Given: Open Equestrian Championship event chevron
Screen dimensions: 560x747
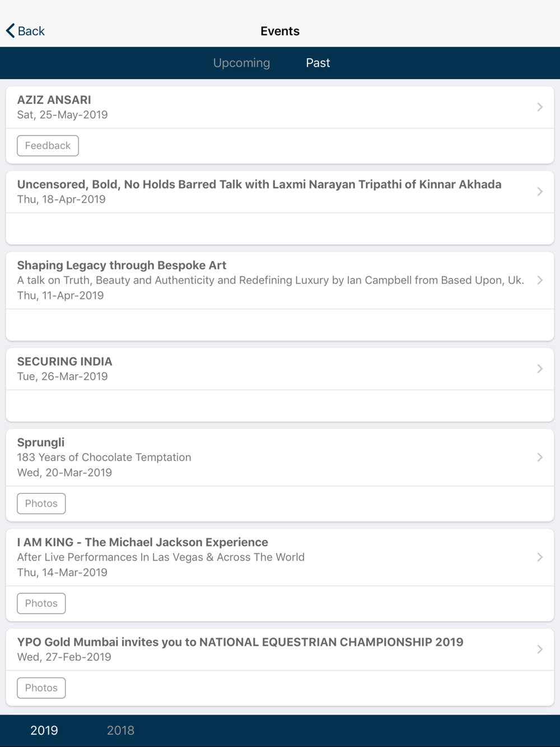Looking at the screenshot, I should pos(539,649).
